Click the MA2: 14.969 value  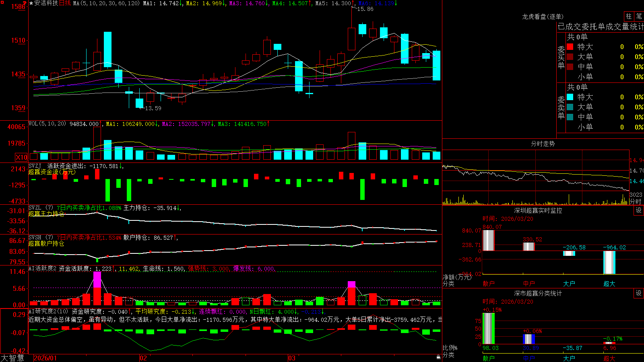coord(206,3)
